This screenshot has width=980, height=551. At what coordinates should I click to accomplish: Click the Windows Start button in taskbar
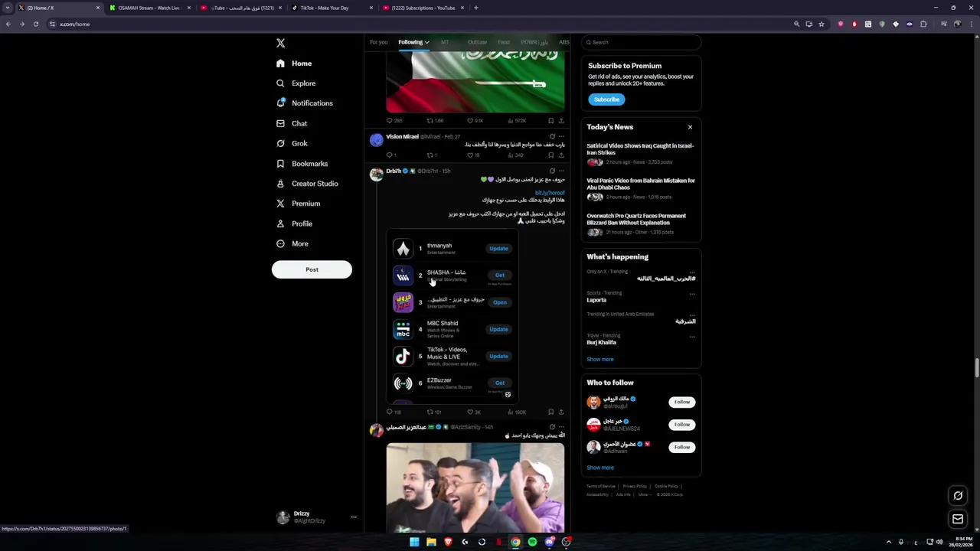[414, 542]
